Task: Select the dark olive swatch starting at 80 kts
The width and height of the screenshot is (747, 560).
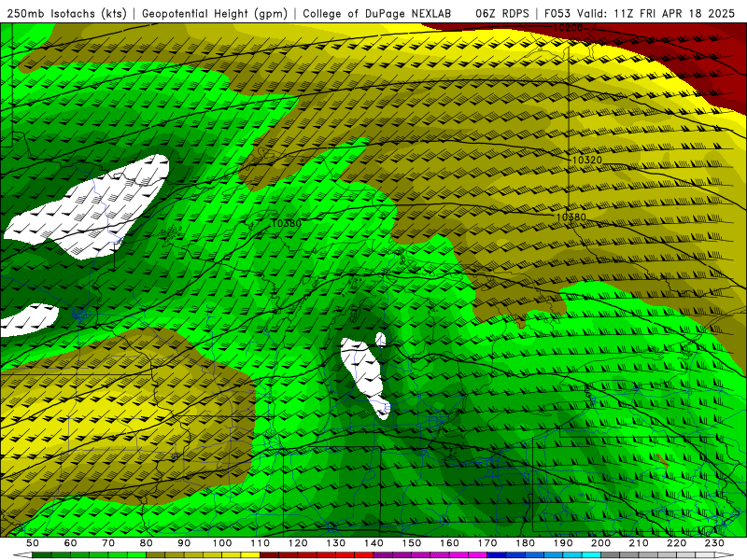Action: coord(155,554)
